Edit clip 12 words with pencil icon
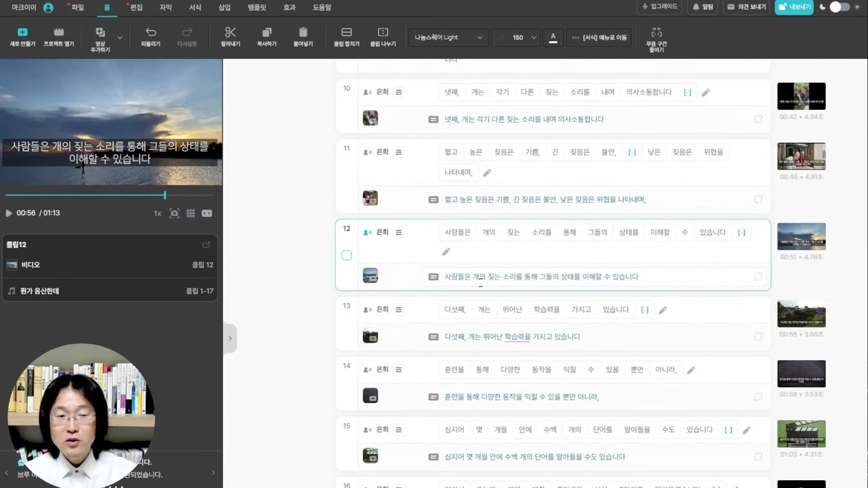The height and width of the screenshot is (488, 868). 446,252
